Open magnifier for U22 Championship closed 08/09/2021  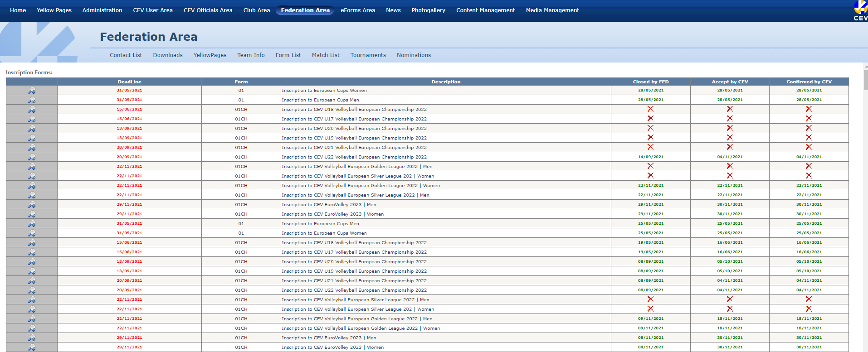click(x=32, y=290)
